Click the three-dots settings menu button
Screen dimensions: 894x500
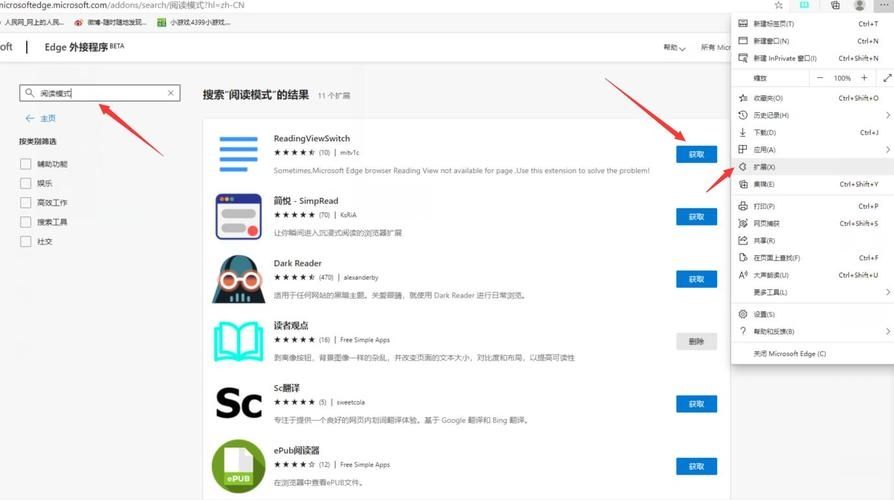884,5
